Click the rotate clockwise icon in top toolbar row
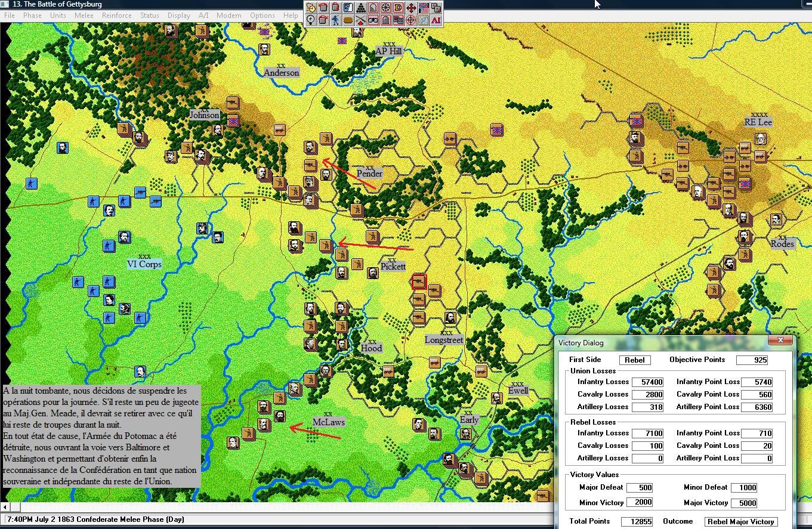This screenshot has width=812, height=529. [x=336, y=8]
